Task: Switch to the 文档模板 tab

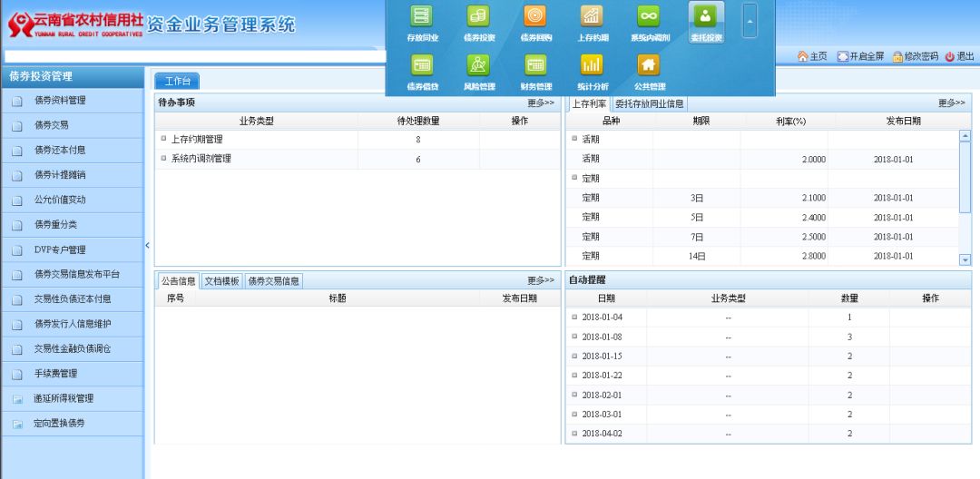Action: (x=221, y=281)
